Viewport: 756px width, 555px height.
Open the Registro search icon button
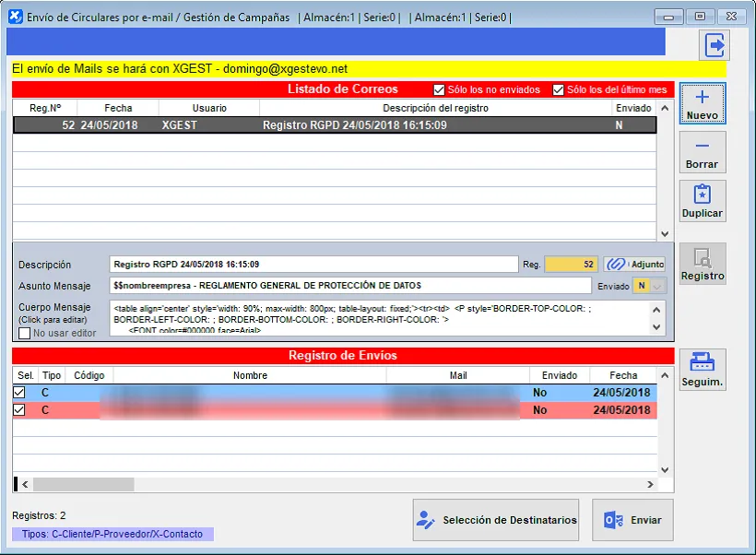703,264
